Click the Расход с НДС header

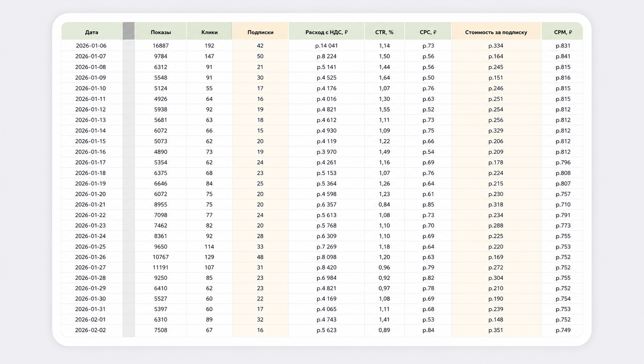click(326, 32)
